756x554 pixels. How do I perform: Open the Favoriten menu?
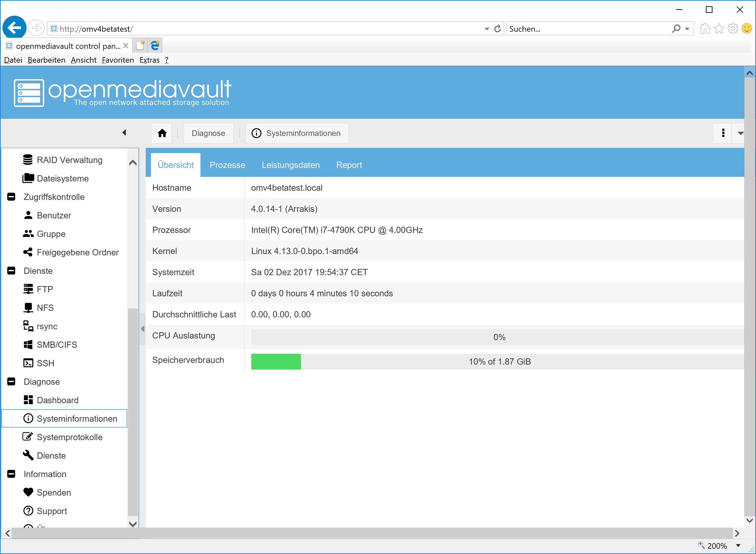118,60
